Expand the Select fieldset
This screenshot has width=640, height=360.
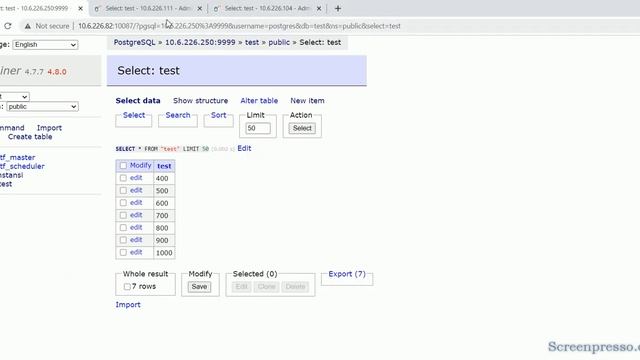point(134,115)
